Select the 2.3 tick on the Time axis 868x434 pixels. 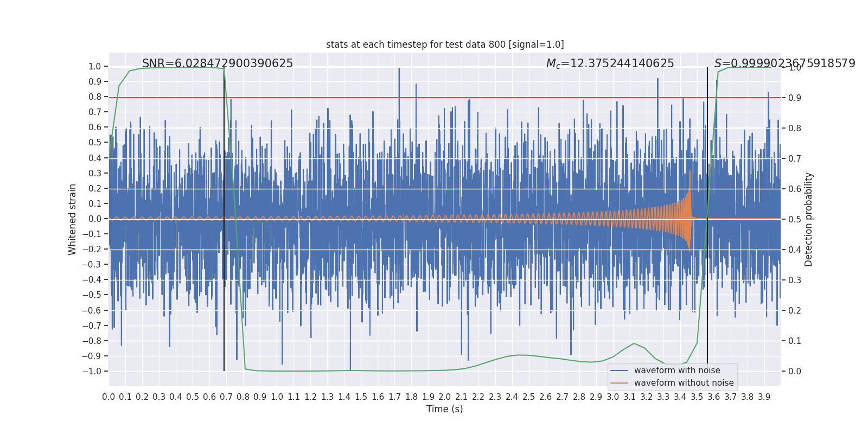(495, 397)
